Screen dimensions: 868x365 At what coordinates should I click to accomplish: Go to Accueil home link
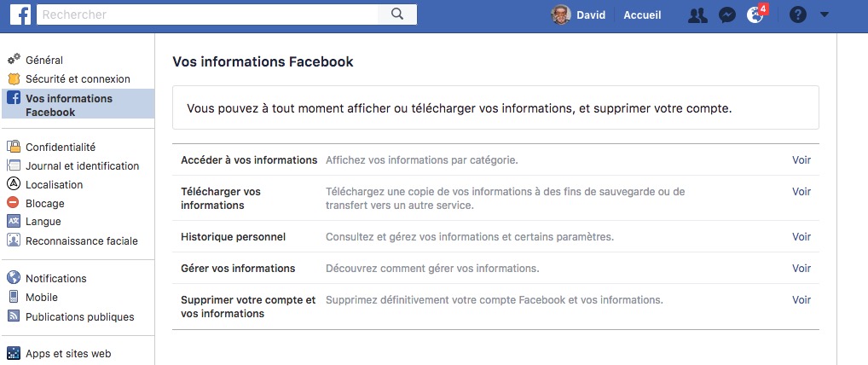click(642, 15)
